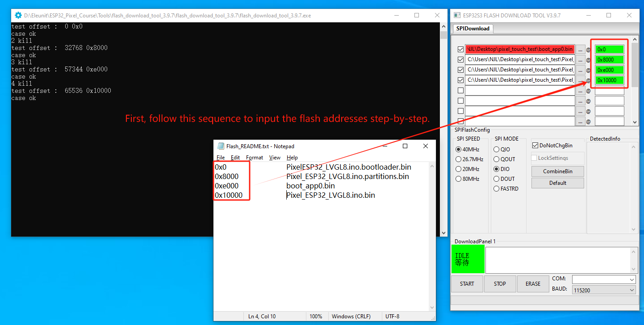Open Notepad View menu
This screenshot has width=644, height=325.
click(275, 158)
